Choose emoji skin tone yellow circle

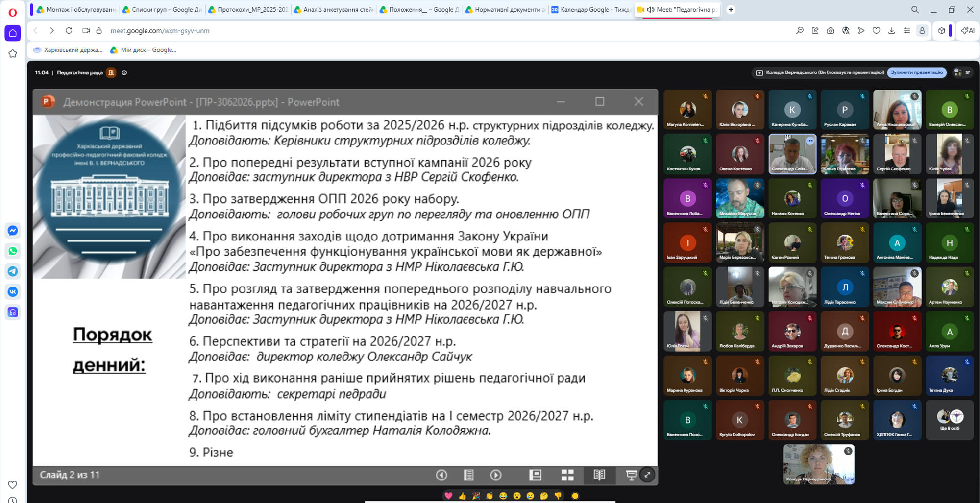(575, 496)
